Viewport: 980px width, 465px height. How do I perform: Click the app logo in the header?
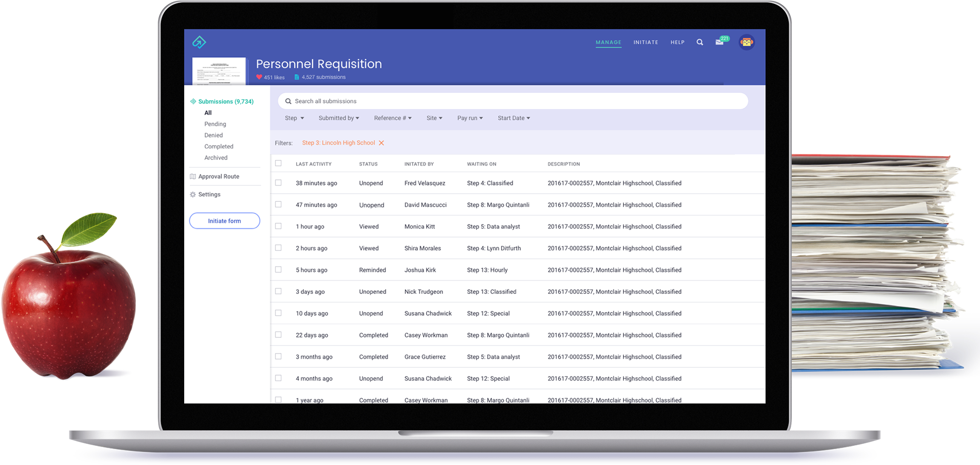tap(199, 42)
